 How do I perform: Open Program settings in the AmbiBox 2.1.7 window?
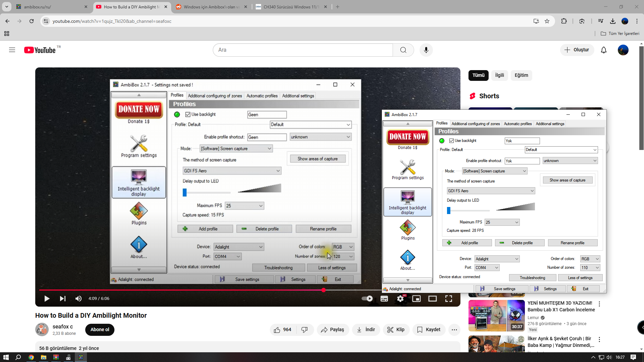[408, 170]
